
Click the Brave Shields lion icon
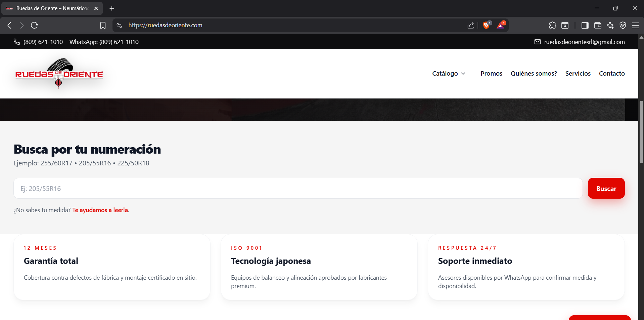tap(486, 25)
